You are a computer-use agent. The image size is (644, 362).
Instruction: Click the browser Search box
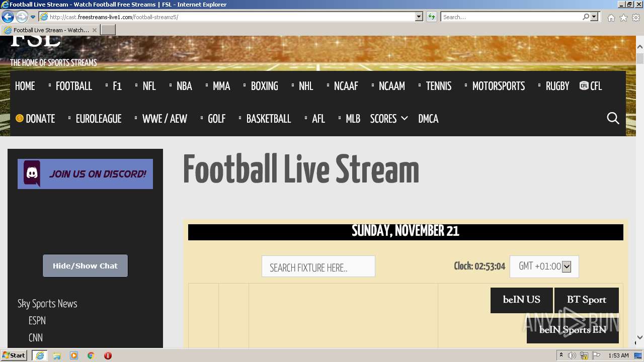click(511, 17)
